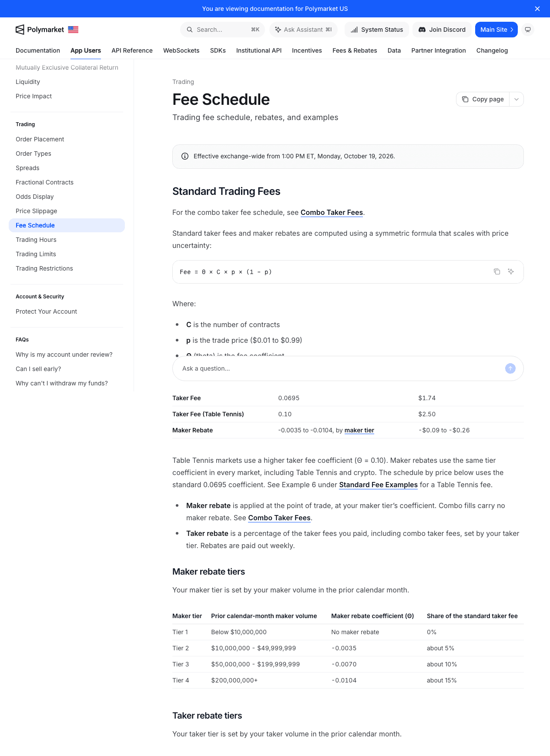Open the Copy page dropdown arrow
This screenshot has width=550, height=756.
tap(516, 99)
